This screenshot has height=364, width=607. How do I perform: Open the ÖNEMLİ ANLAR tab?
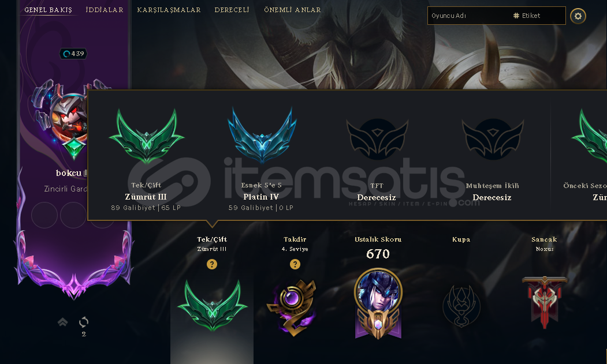click(292, 10)
